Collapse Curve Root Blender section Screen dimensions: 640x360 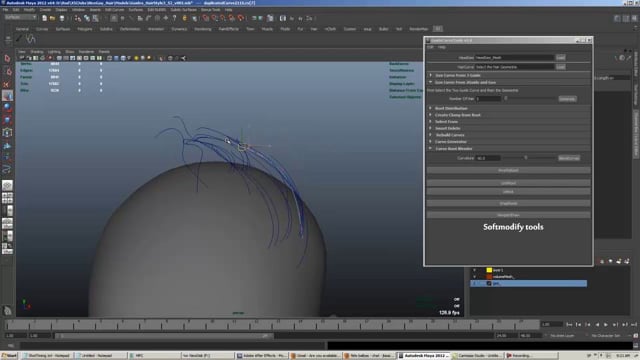(431, 149)
